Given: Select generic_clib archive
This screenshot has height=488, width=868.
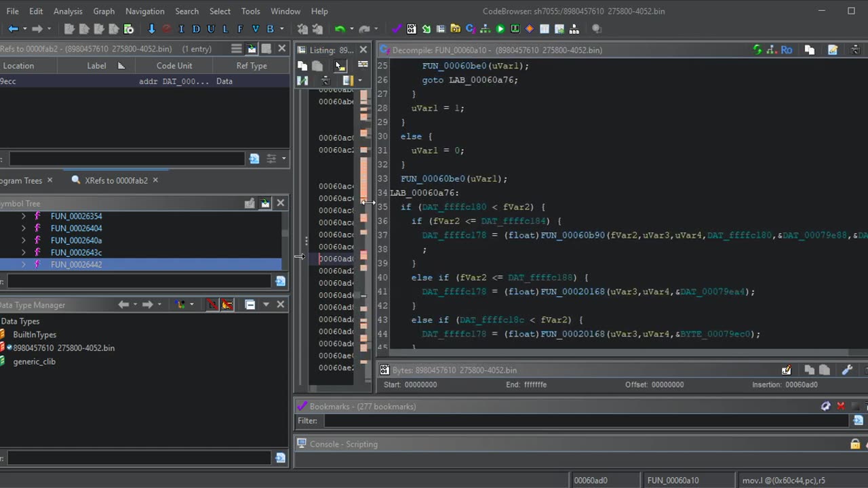Looking at the screenshot, I should [34, 362].
